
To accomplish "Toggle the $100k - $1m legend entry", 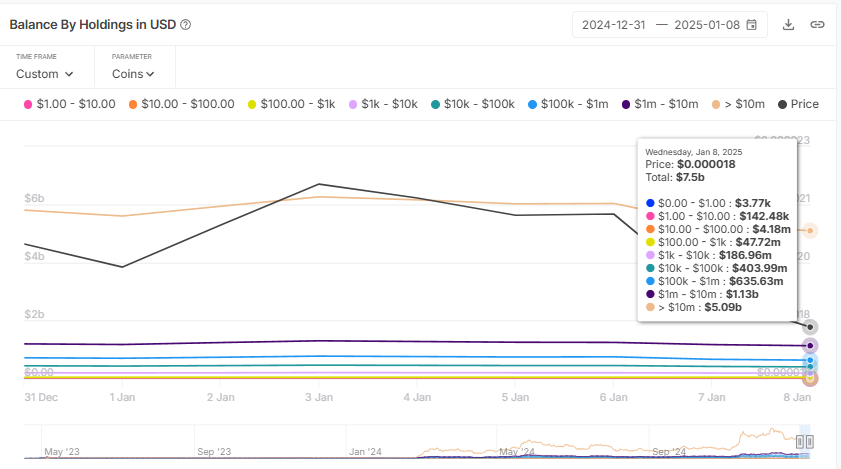I will click(x=567, y=104).
